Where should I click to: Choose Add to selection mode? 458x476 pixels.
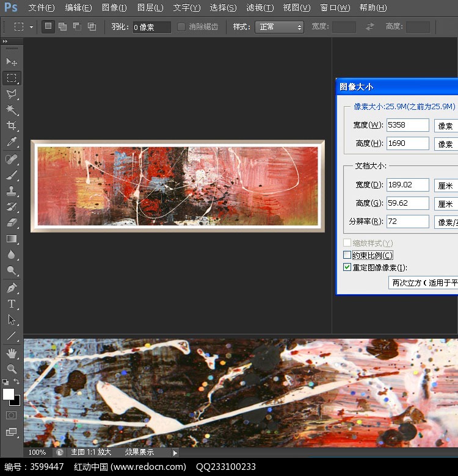click(x=62, y=27)
